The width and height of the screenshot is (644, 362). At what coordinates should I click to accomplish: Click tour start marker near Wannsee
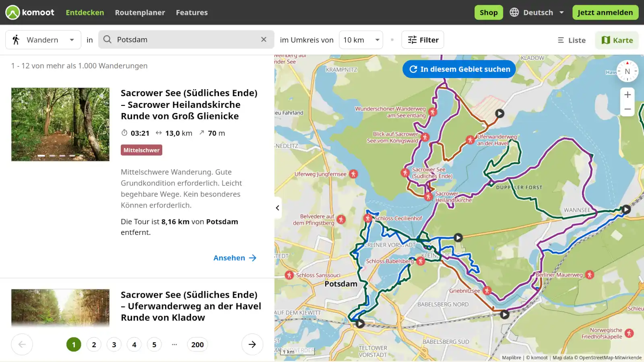pos(626,209)
